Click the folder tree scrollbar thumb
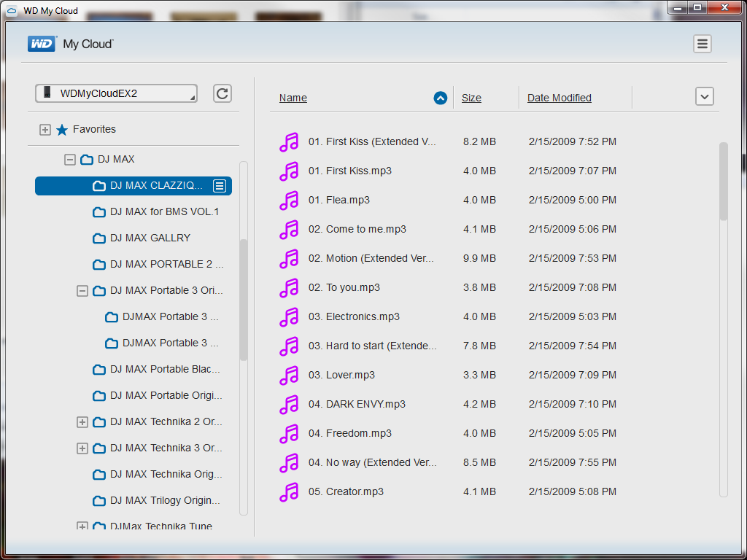 pos(244,300)
